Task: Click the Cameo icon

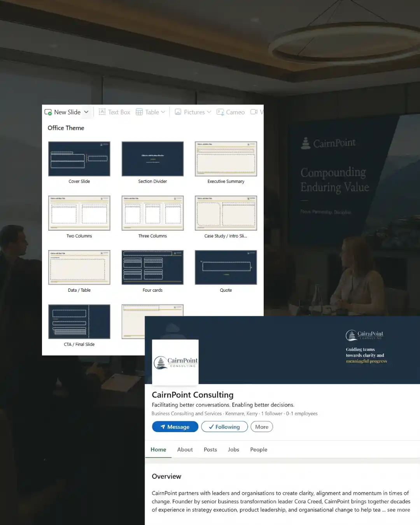Action: [x=220, y=112]
